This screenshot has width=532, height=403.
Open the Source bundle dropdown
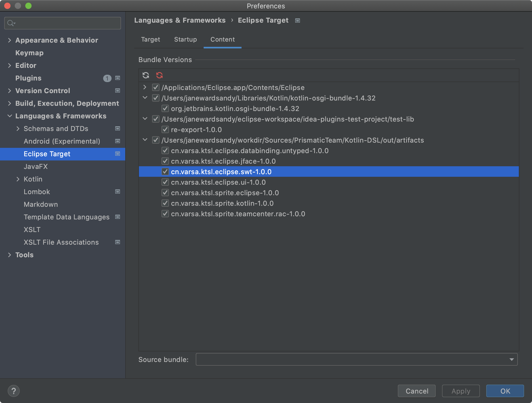pos(511,359)
